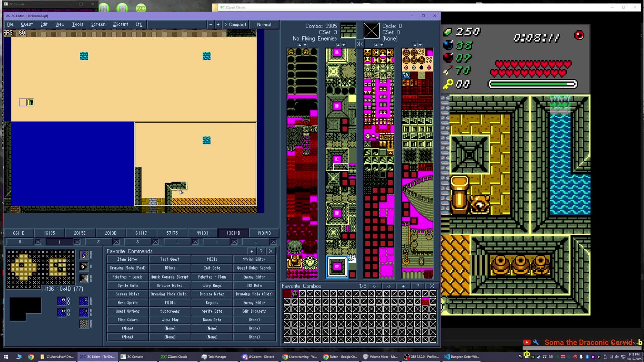Toggle layer 3 visibility checkbox
This screenshot has height=362, width=644.
pyautogui.click(x=155, y=242)
